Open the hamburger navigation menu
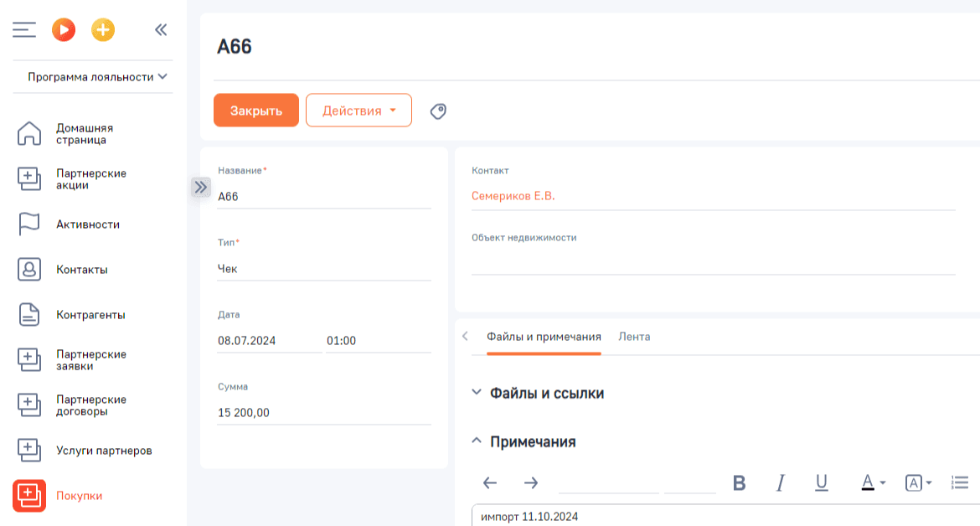The image size is (980, 526). [23, 30]
